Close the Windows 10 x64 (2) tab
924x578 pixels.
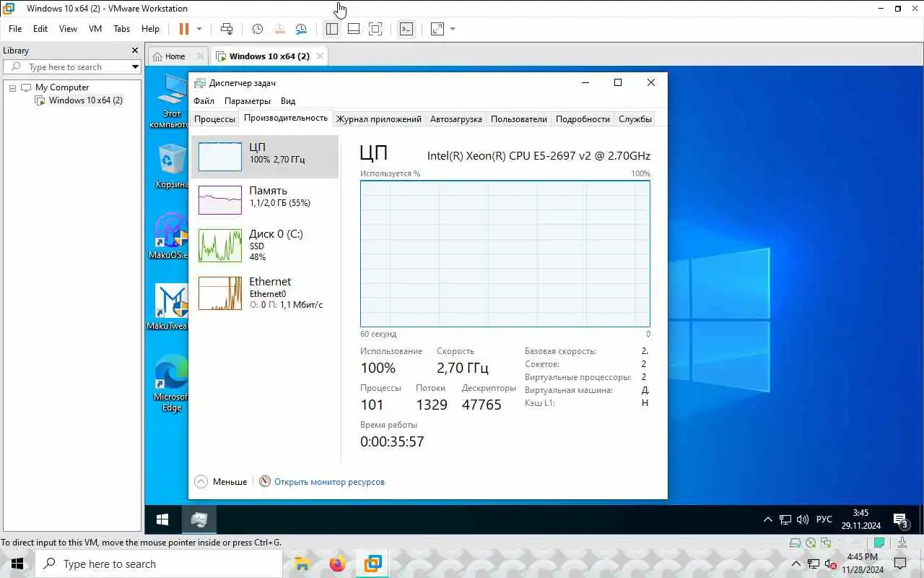[x=321, y=56]
